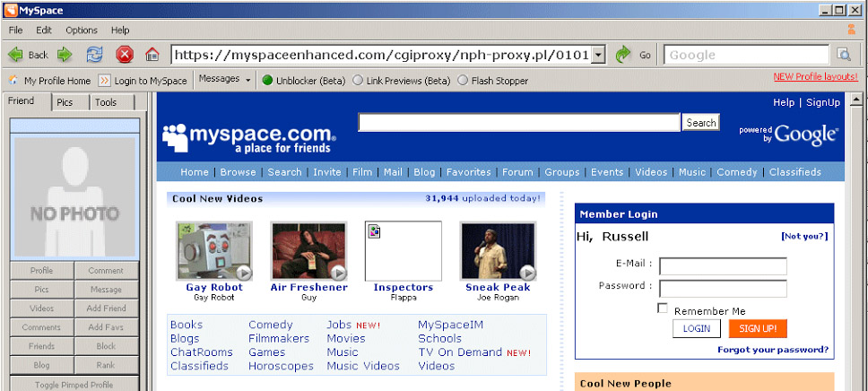Viewport: 868px width, 391px height.
Task: Play the Sneak Peak video
Action: pyautogui.click(x=498, y=251)
